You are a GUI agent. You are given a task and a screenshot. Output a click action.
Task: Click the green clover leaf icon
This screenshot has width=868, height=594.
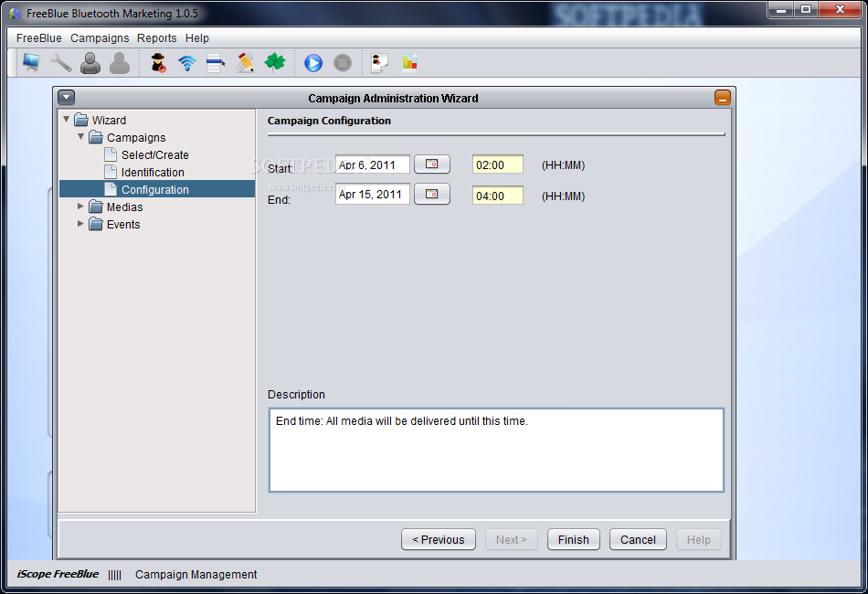[x=275, y=62]
